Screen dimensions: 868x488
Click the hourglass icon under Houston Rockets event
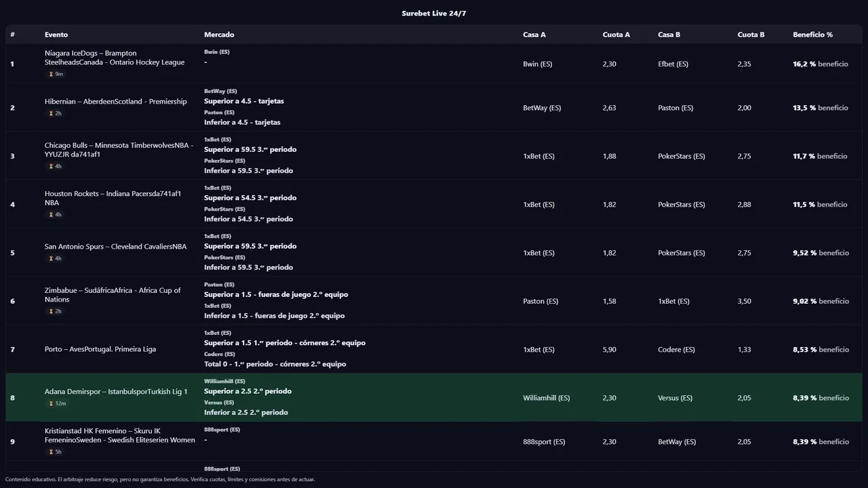(51, 215)
